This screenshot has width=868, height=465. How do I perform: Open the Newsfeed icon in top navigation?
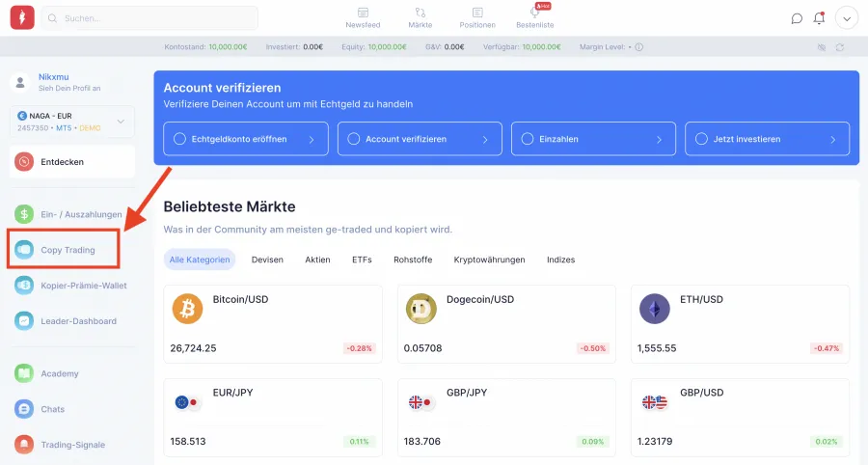tap(364, 13)
